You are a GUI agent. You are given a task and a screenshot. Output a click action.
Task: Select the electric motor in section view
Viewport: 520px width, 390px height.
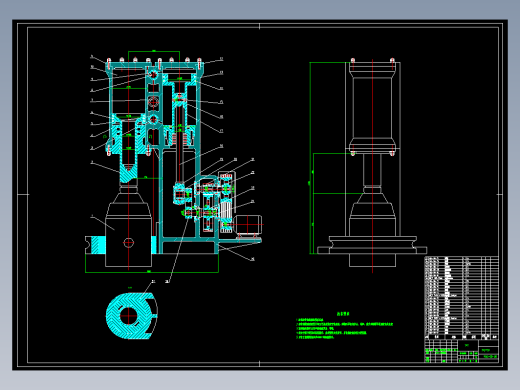point(248,224)
